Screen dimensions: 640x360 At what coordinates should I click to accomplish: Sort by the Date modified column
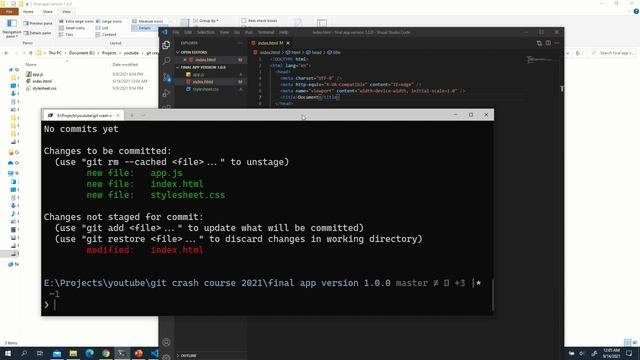pos(125,64)
